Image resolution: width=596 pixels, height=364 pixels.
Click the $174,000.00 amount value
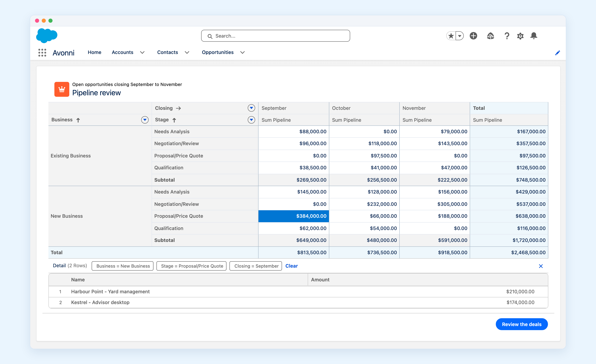521,303
